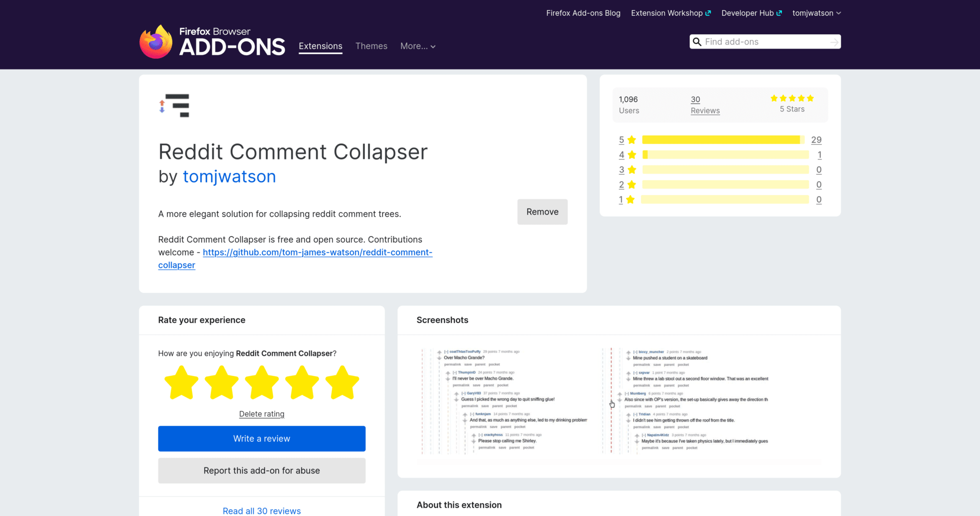The width and height of the screenshot is (980, 516).
Task: Filter reviews by 5 star bar
Action: pos(723,140)
